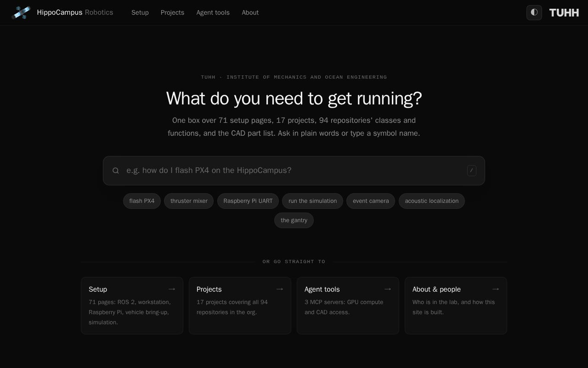Click "Who is in the lab" description text
The width and height of the screenshot is (588, 368).
(x=435, y=302)
